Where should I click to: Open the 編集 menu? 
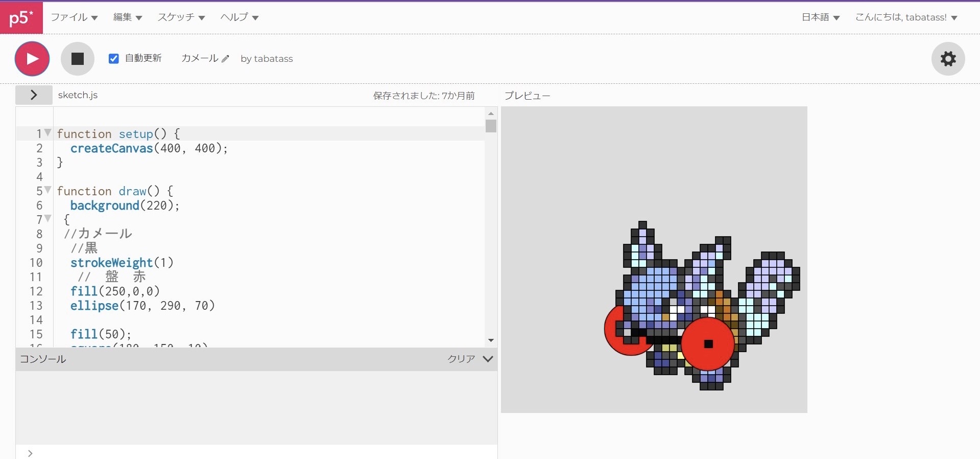click(128, 17)
